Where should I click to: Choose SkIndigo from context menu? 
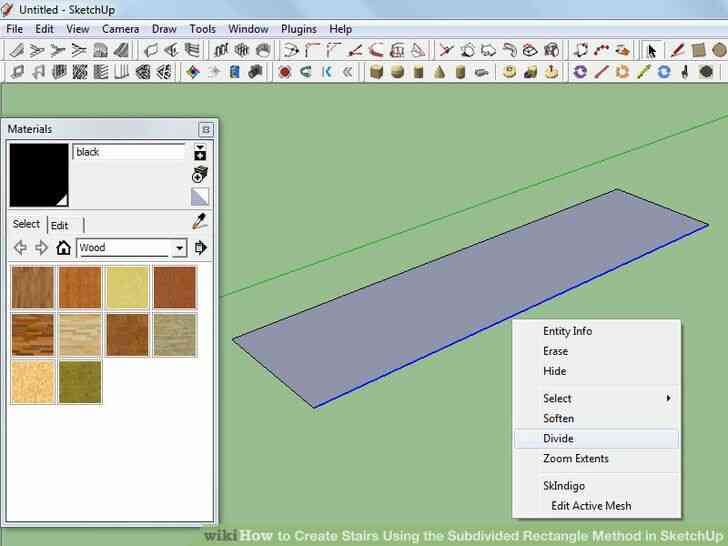click(x=596, y=486)
